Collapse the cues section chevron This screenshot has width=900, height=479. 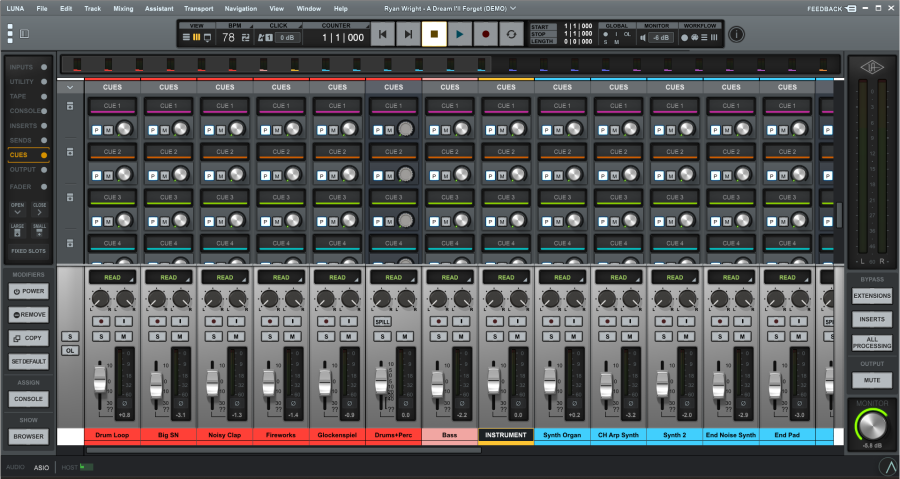pos(70,88)
